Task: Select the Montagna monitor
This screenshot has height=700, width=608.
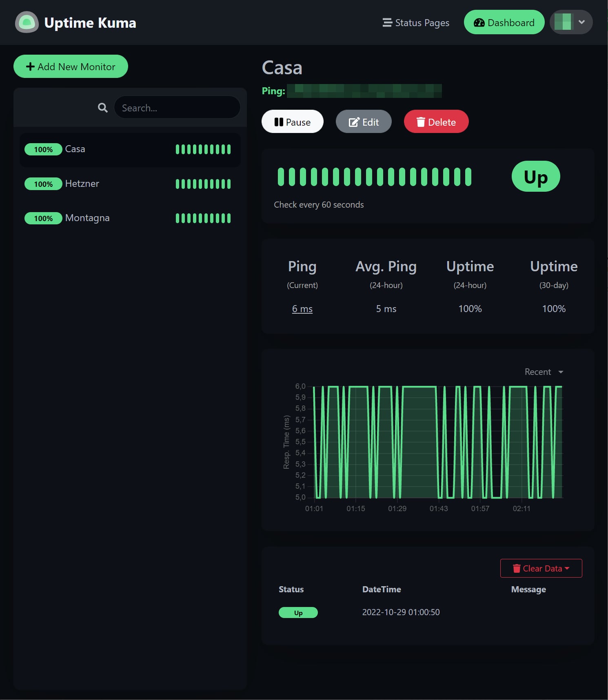Action: 130,218
